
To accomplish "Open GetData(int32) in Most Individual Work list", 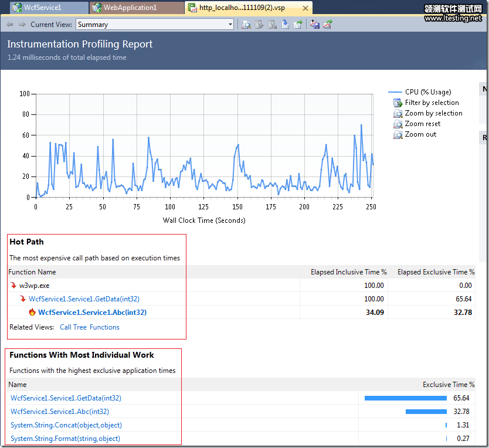I will click(x=66, y=398).
